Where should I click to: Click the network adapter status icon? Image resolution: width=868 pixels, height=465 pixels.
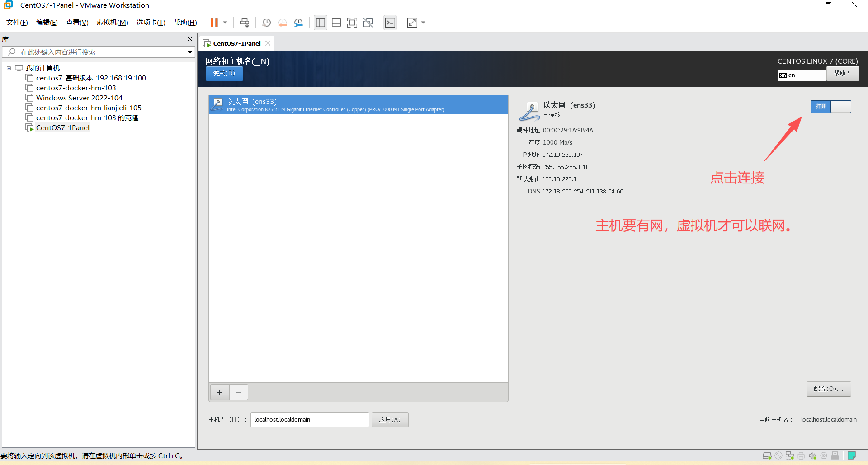[790, 456]
